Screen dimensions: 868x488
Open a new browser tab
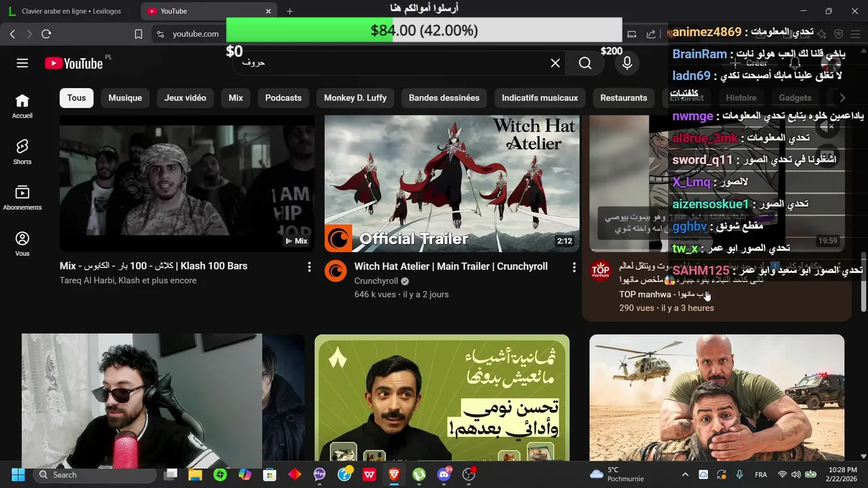tap(290, 11)
